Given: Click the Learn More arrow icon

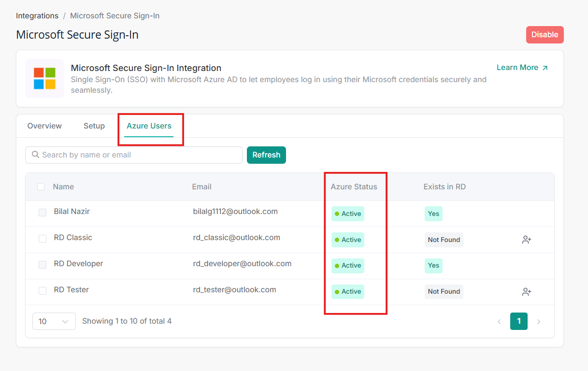Looking at the screenshot, I should (545, 68).
